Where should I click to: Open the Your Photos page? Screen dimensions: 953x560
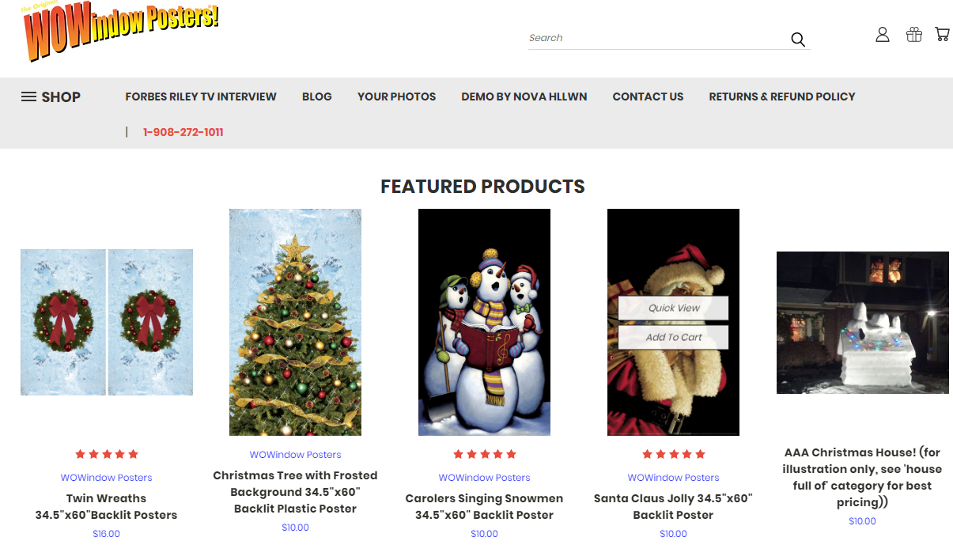[397, 96]
